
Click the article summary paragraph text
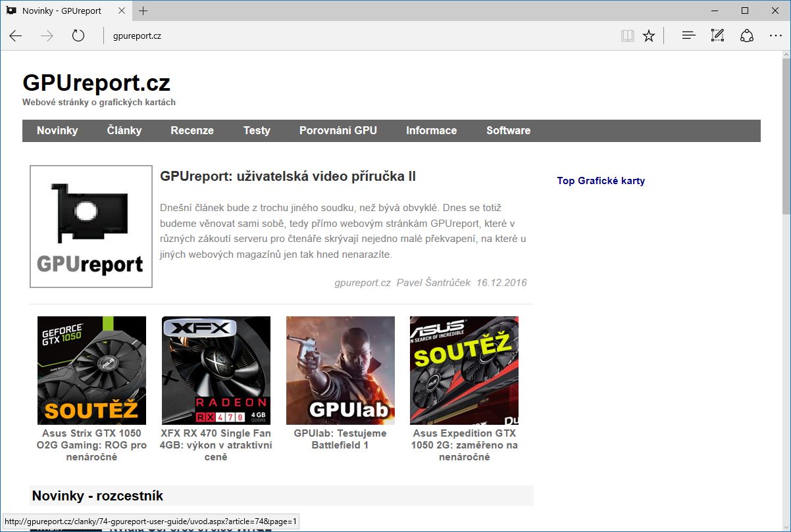343,230
